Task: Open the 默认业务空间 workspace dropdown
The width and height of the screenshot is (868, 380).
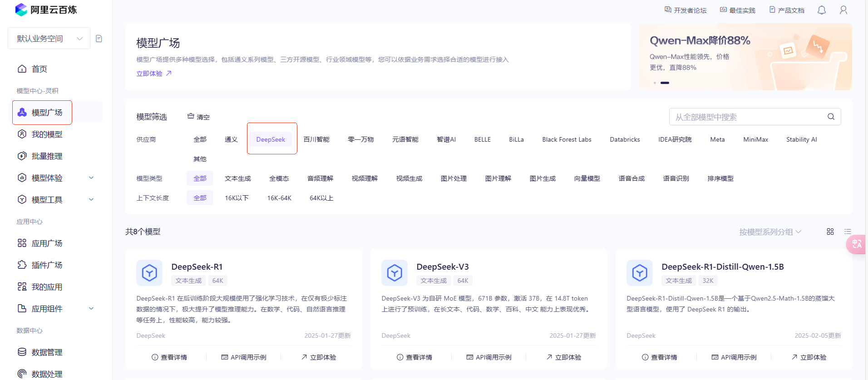Action: [x=49, y=39]
